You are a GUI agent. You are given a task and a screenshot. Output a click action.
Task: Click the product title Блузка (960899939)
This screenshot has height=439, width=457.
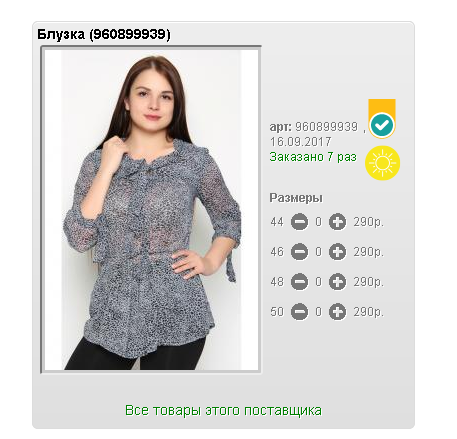(104, 34)
